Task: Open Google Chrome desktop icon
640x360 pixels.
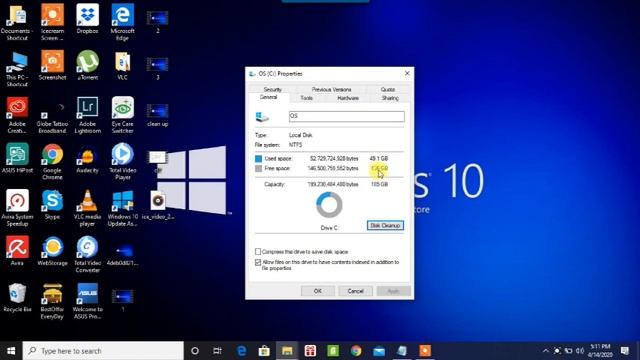Action: tap(52, 162)
